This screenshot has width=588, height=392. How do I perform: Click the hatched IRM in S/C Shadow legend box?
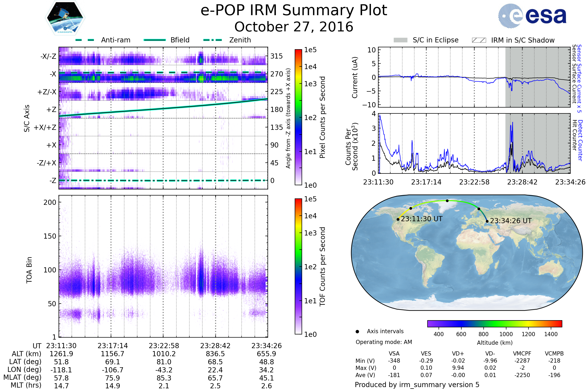(x=479, y=40)
